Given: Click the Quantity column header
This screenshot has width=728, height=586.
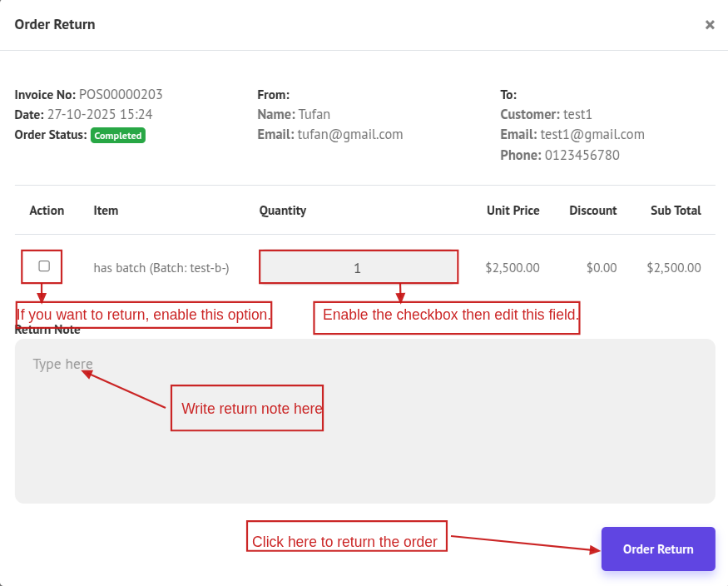Looking at the screenshot, I should pos(283,211).
